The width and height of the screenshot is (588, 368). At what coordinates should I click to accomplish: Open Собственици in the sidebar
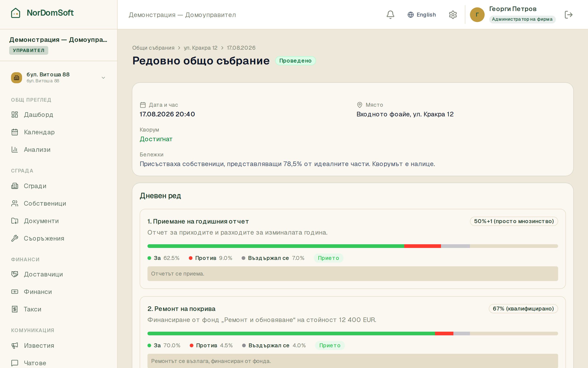point(59,204)
